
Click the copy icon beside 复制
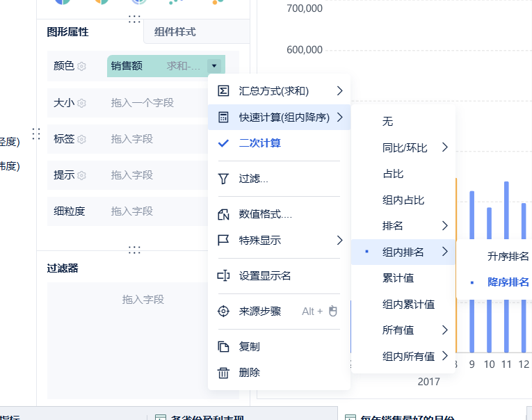223,346
